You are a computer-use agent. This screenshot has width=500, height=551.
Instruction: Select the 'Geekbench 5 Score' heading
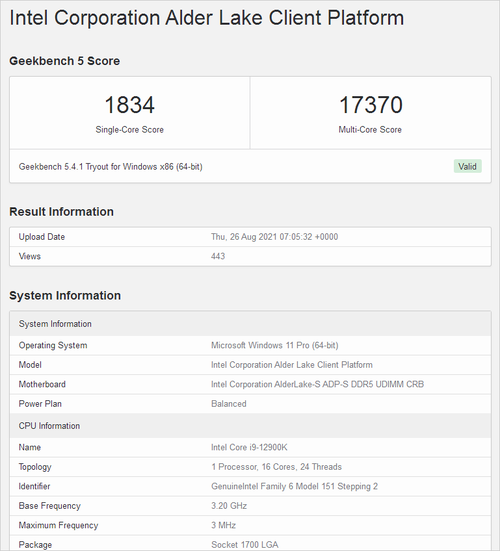click(x=64, y=61)
